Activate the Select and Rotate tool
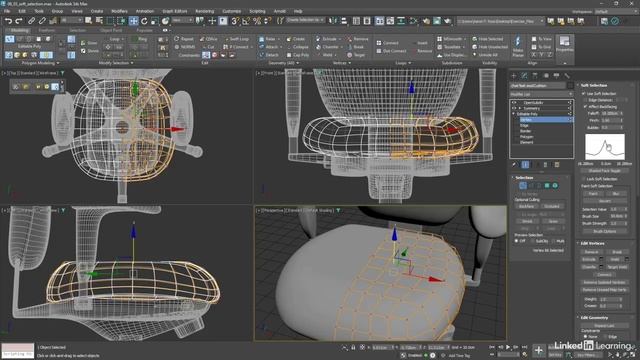The width and height of the screenshot is (640, 360). [x=144, y=21]
